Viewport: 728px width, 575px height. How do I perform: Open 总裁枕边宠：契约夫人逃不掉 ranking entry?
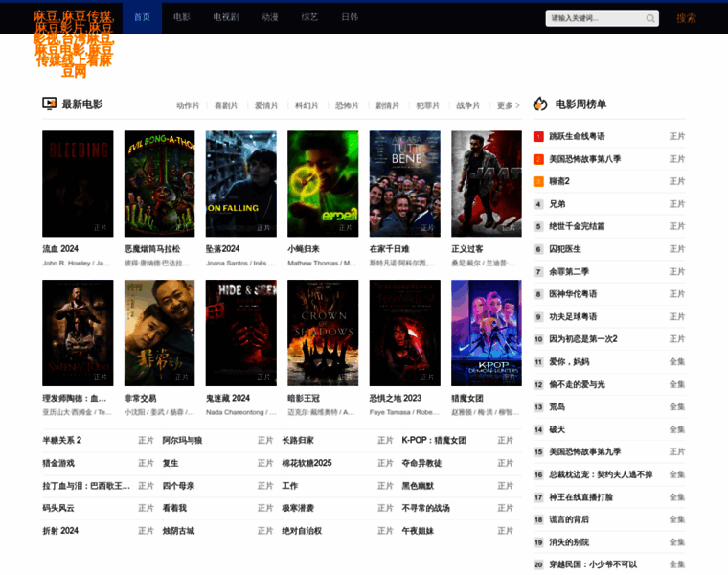[601, 474]
